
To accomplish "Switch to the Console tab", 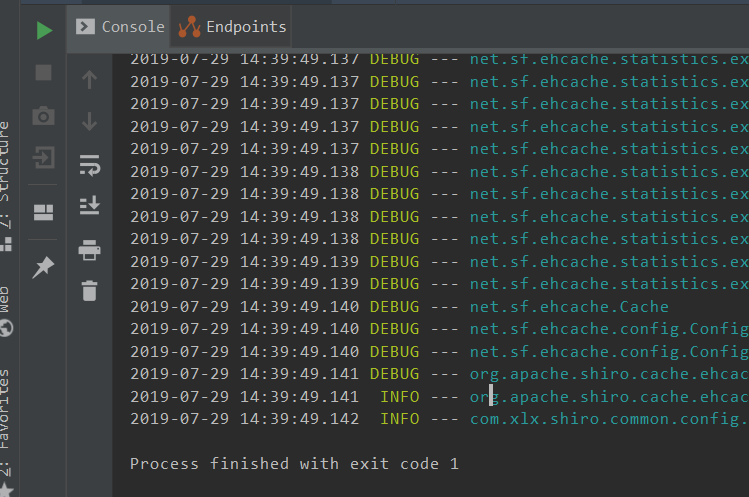I will click(x=122, y=27).
